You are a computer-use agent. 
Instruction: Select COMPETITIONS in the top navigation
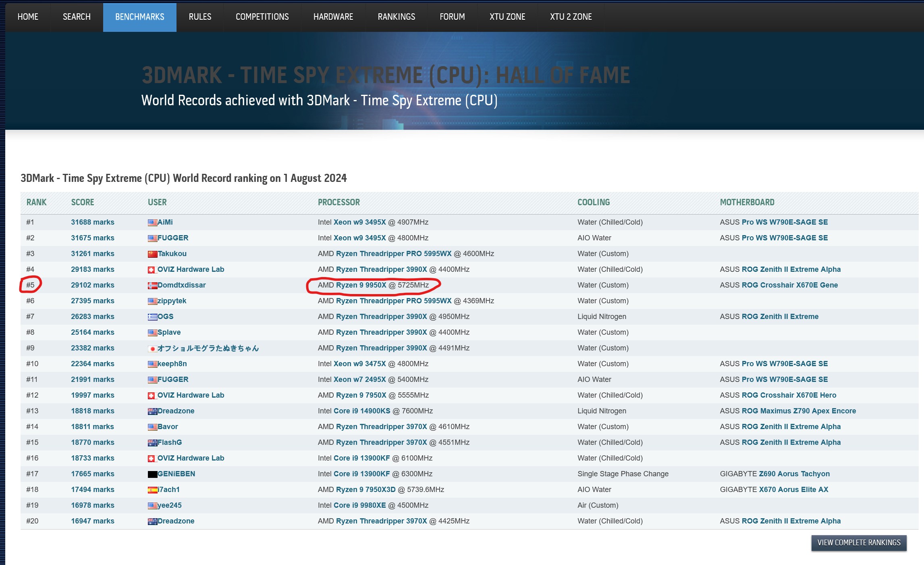[x=262, y=17]
